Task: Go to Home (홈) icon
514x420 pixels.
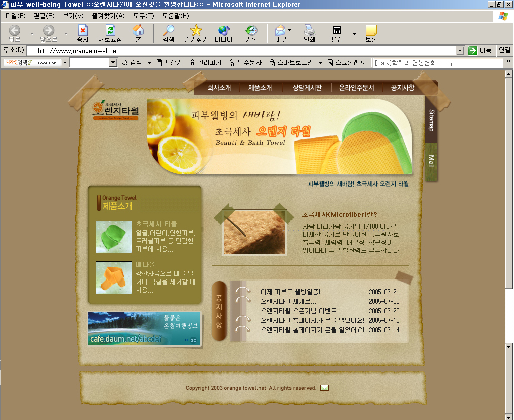Action: tap(138, 34)
